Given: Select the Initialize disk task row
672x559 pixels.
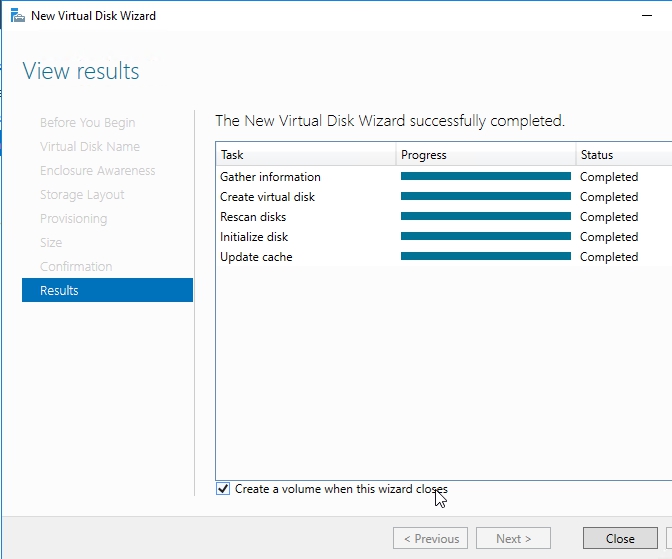Looking at the screenshot, I should point(444,237).
